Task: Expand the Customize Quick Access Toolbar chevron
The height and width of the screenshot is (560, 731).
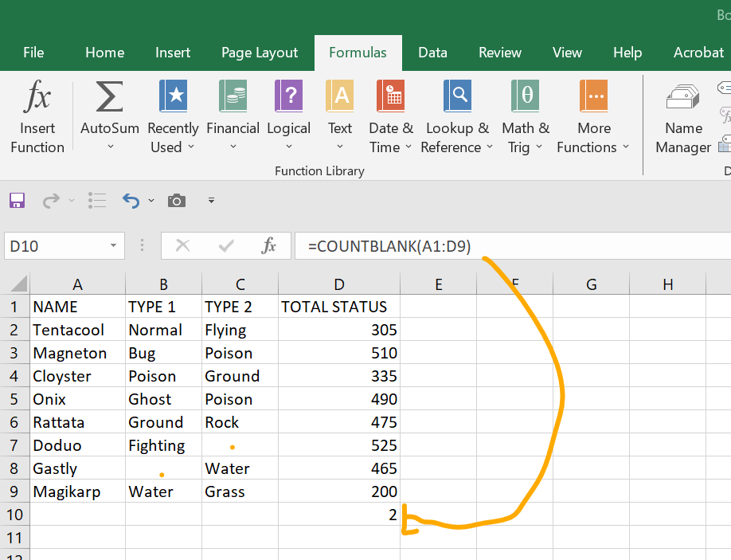Action: pos(211,201)
